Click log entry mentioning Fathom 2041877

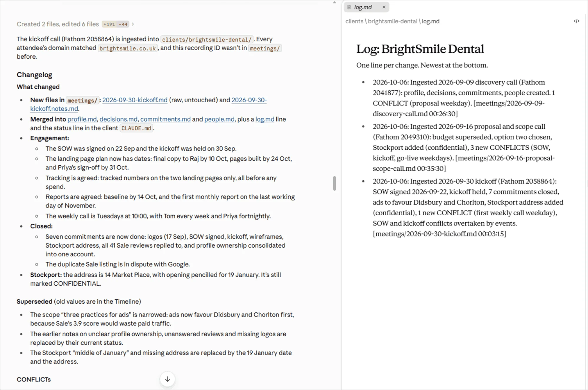(464, 98)
